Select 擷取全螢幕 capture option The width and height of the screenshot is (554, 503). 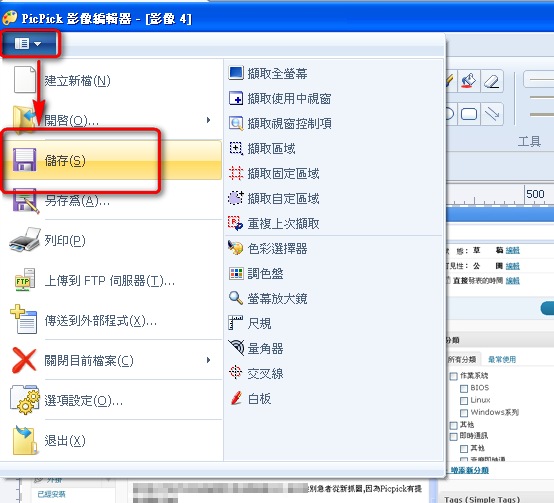tap(277, 73)
